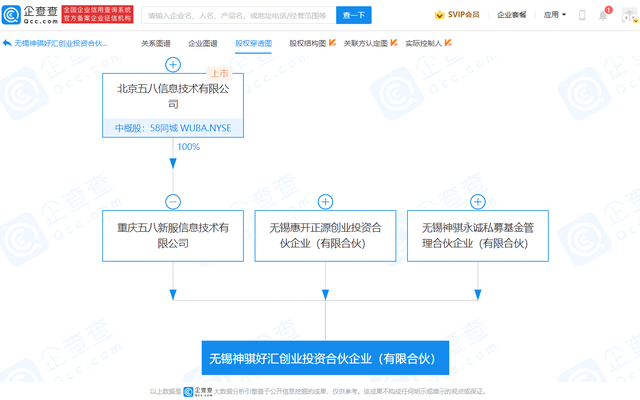Collapse the 重庆五八新服信息技术 node
Image resolution: width=640 pixels, height=400 pixels.
173,202
